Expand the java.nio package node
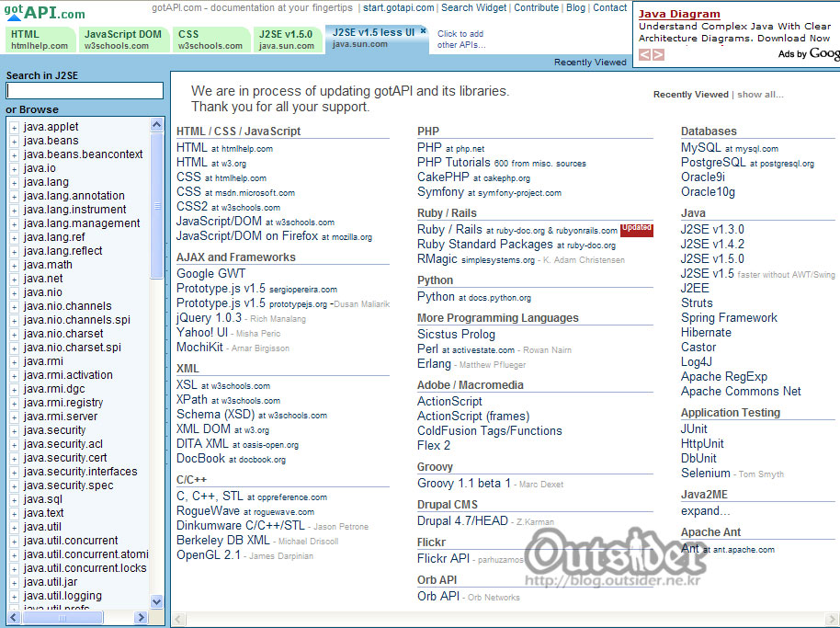Screen dimensions: 840x628 (15, 293)
